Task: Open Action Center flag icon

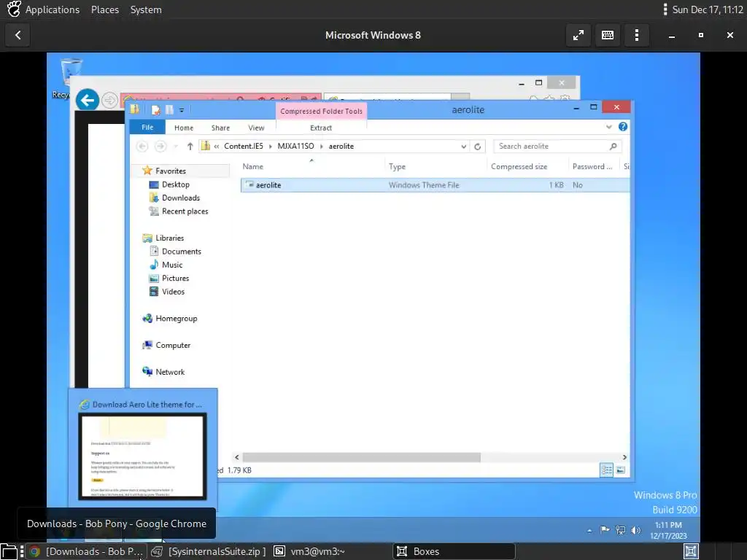Action: [605, 529]
